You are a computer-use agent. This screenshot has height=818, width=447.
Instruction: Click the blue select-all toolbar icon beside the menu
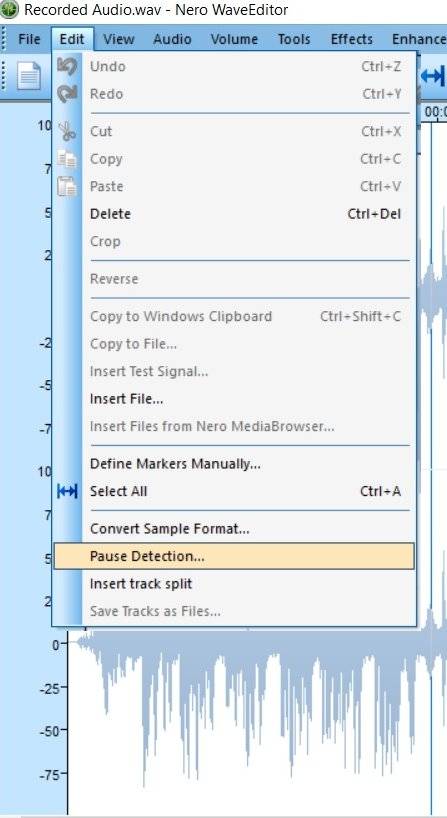coord(432,76)
